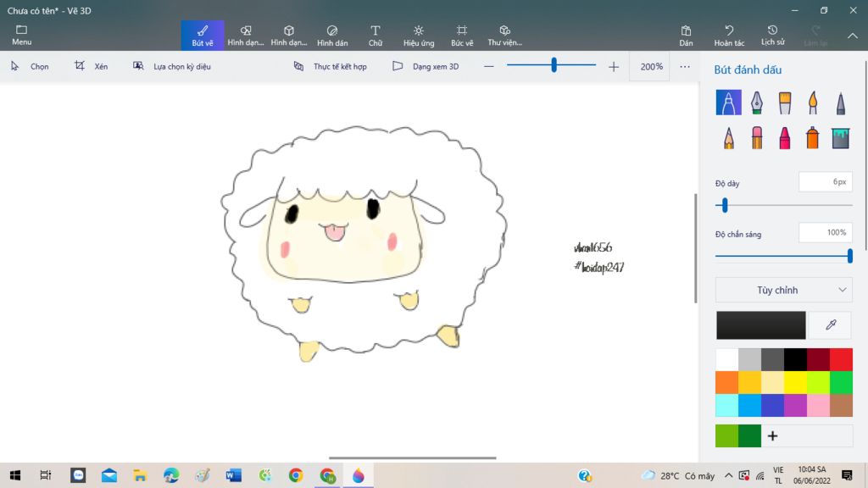Undo with Hoàn tác
The width and height of the screenshot is (868, 488).
coord(729,36)
